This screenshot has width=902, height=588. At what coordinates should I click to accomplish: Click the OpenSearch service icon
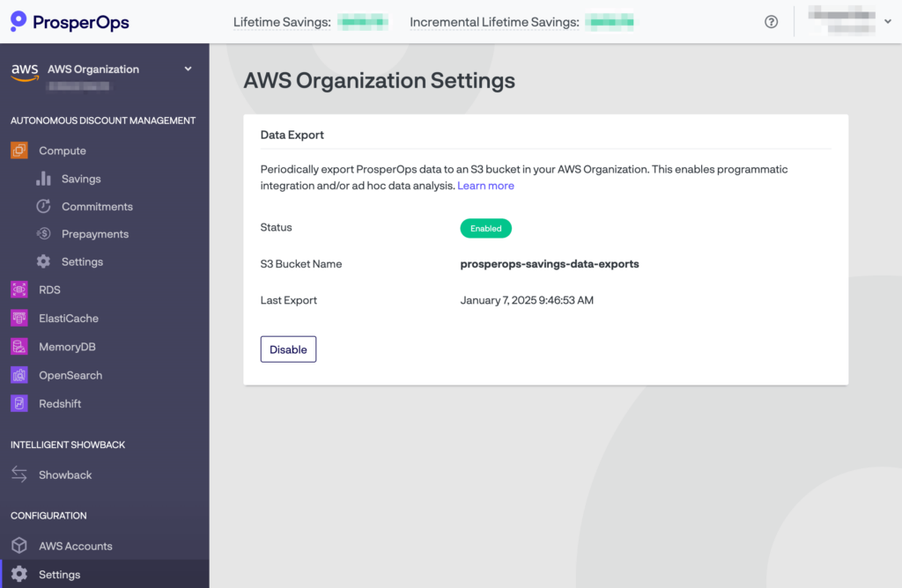click(x=19, y=375)
